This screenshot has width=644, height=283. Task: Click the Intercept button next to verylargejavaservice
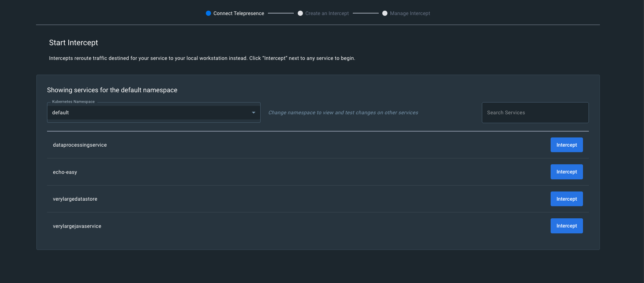point(566,226)
